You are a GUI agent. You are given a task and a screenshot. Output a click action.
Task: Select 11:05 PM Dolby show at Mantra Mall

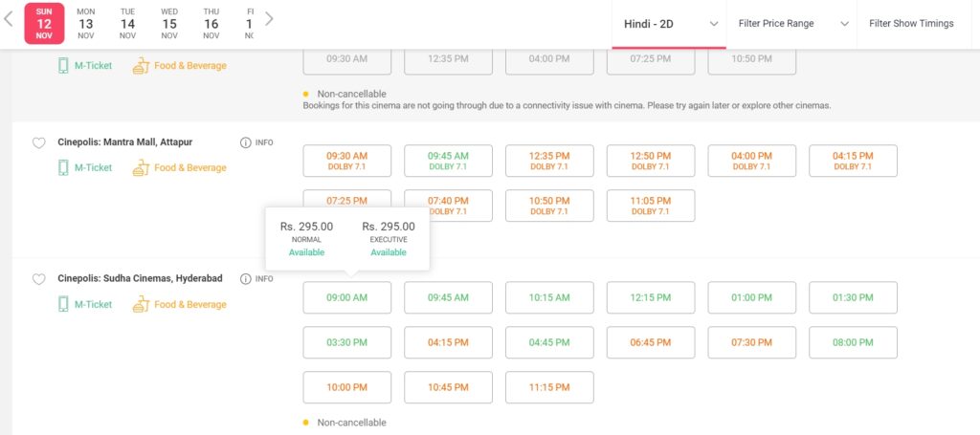651,206
